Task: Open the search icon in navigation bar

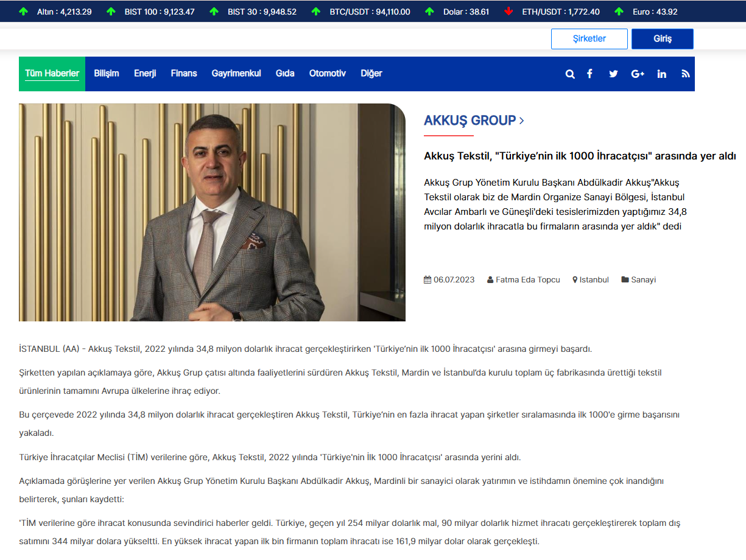Action: pyautogui.click(x=570, y=74)
